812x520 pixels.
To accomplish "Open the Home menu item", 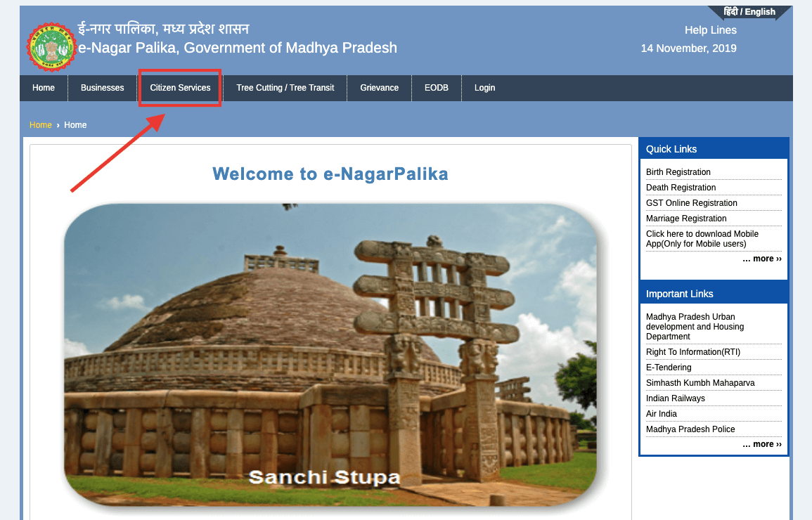I will (x=44, y=88).
